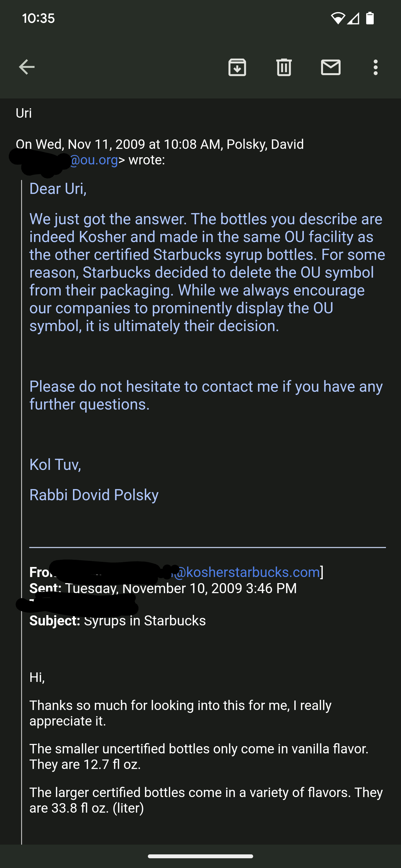Tap the cellular signal icon
This screenshot has height=868, width=401.
[x=353, y=18]
